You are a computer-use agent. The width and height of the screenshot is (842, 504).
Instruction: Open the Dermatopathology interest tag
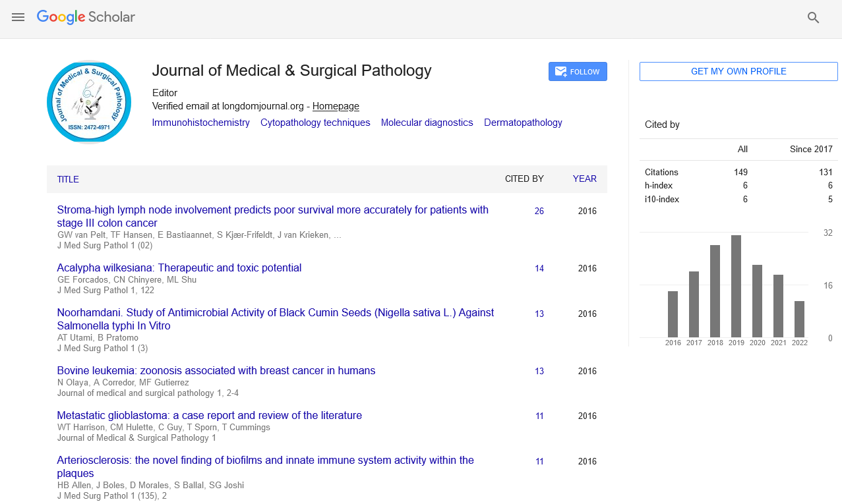pyautogui.click(x=523, y=123)
